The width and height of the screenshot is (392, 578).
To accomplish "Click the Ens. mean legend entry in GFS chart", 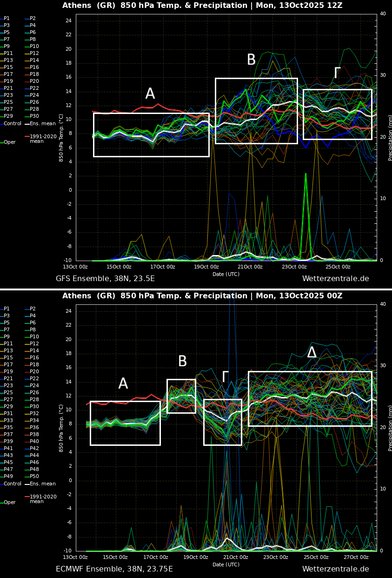I will click(42, 124).
